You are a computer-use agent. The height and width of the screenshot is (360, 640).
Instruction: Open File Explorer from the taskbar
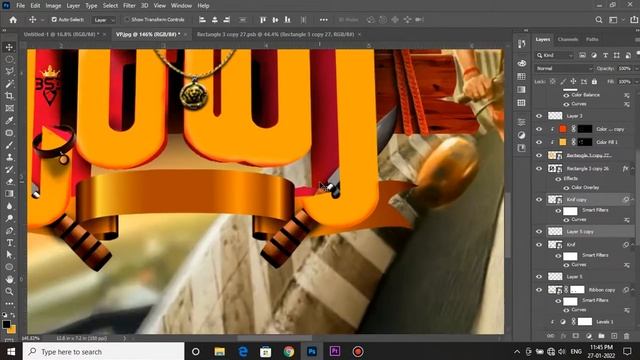point(220,351)
